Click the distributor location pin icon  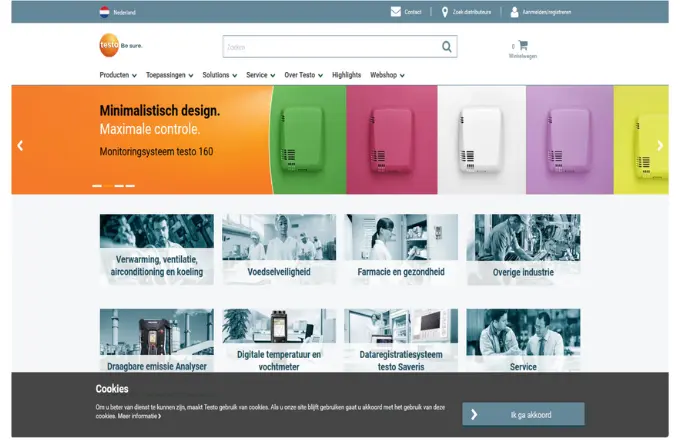(x=445, y=12)
